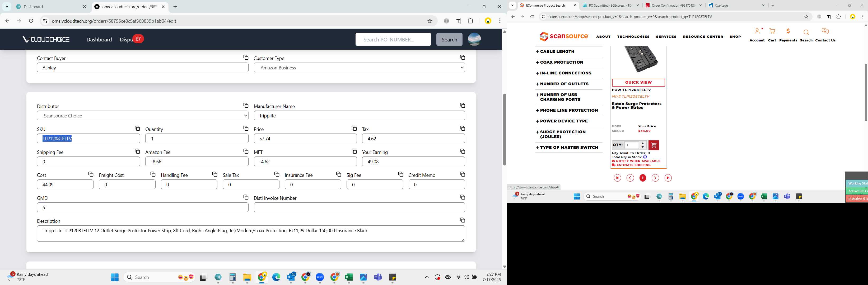Open the Distributor dropdown
Image resolution: width=868 pixels, height=285 pixels.
143,116
